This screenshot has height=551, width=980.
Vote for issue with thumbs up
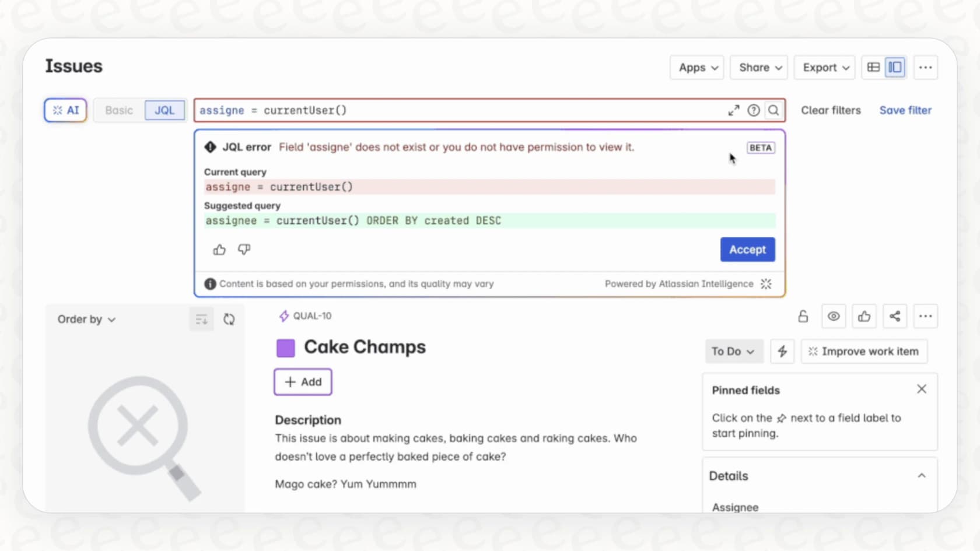tap(864, 317)
